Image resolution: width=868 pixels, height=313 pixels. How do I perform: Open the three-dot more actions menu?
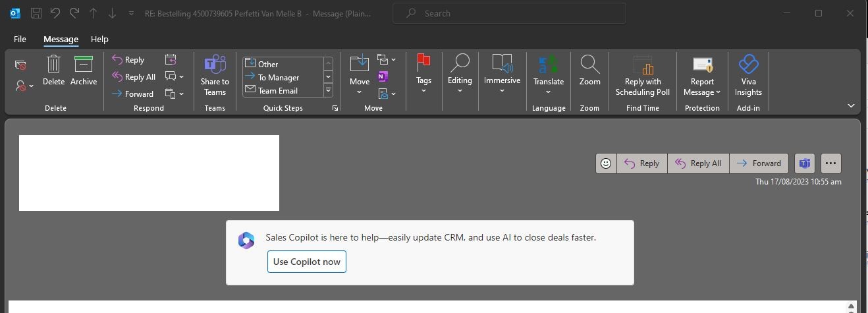click(x=830, y=163)
